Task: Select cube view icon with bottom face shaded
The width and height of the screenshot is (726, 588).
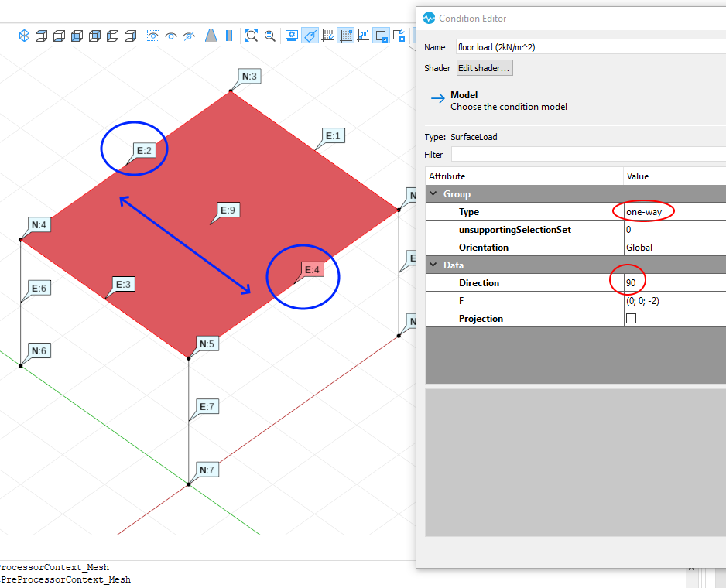Action: (60, 36)
